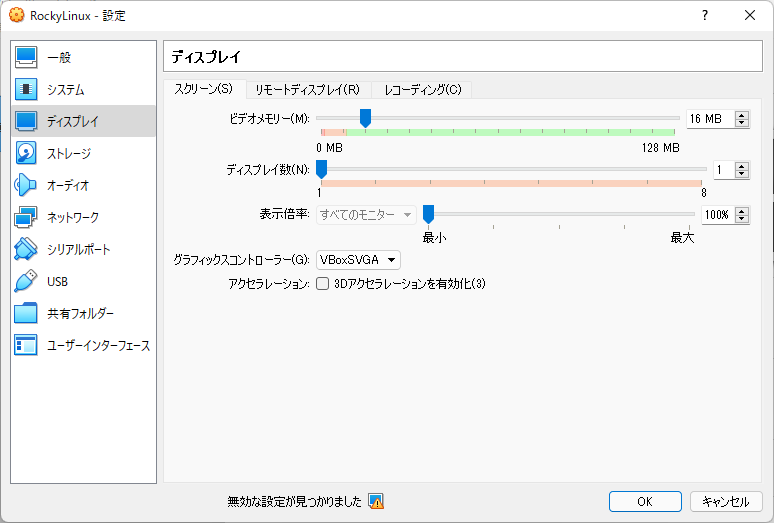
Task: Switch to the リモートディスプレイ(R) tab
Action: point(307,90)
